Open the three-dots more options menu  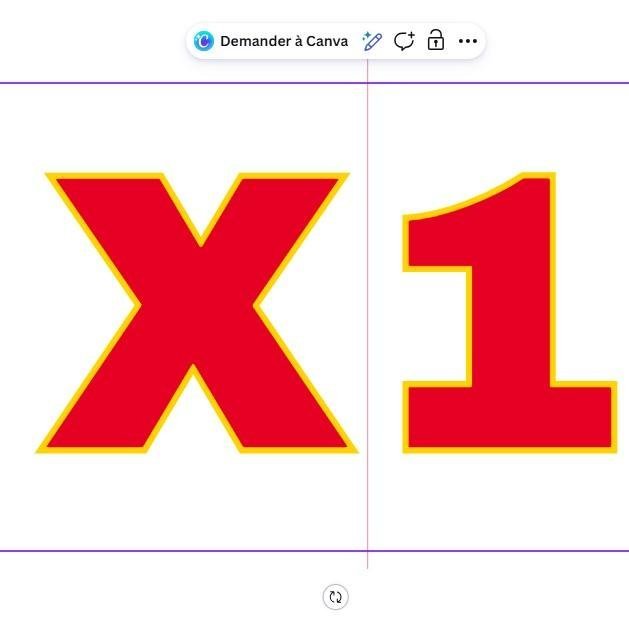point(468,41)
